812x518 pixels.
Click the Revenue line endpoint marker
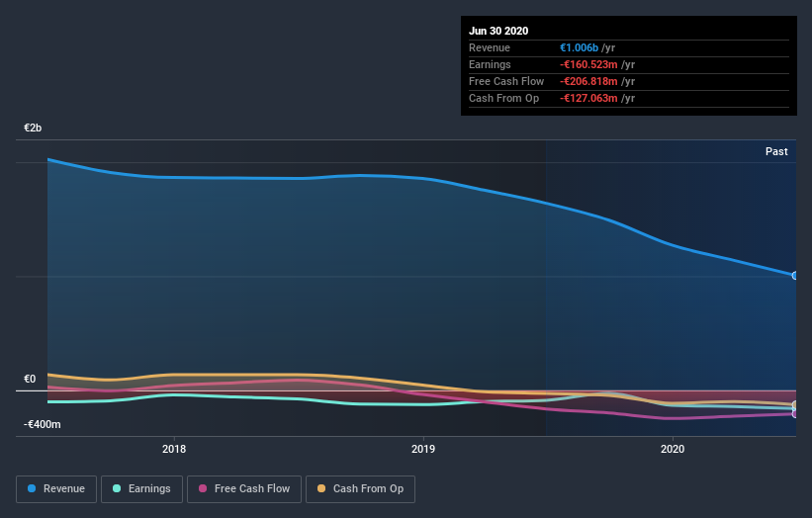[795, 276]
